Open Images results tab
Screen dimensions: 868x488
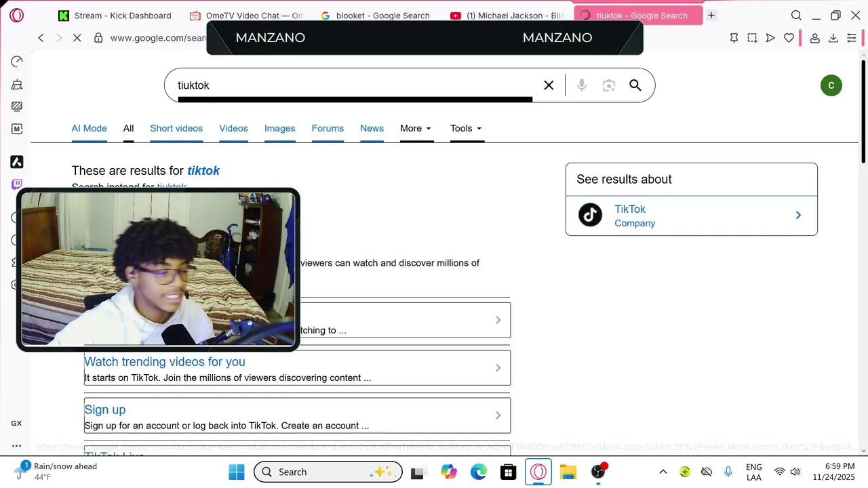[x=279, y=128]
